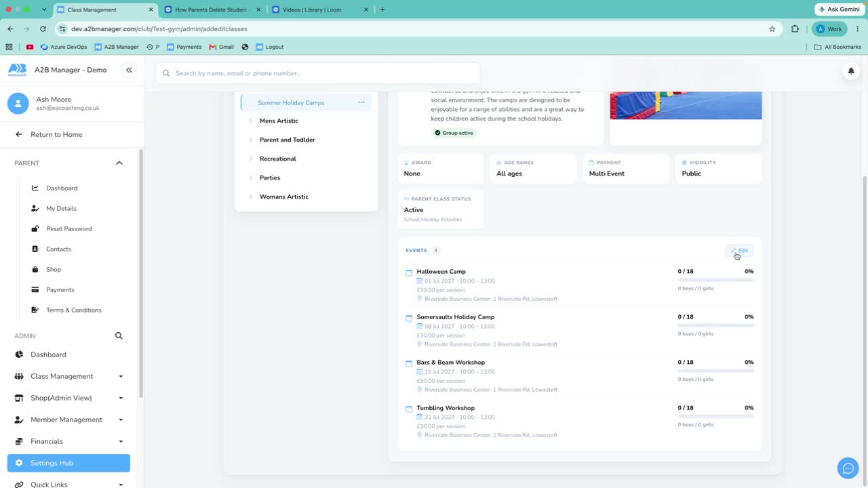Viewport: 868px width, 488px height.
Task: Click the A2B Manager logo
Action: 18,70
